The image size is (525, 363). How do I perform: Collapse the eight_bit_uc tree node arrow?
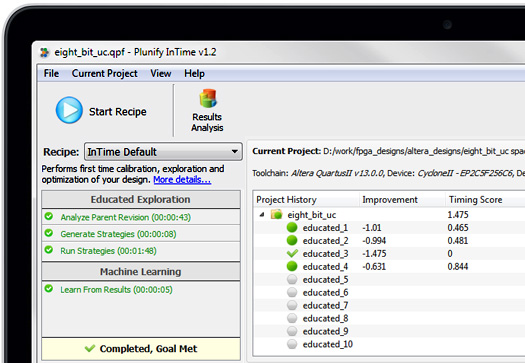[262, 215]
